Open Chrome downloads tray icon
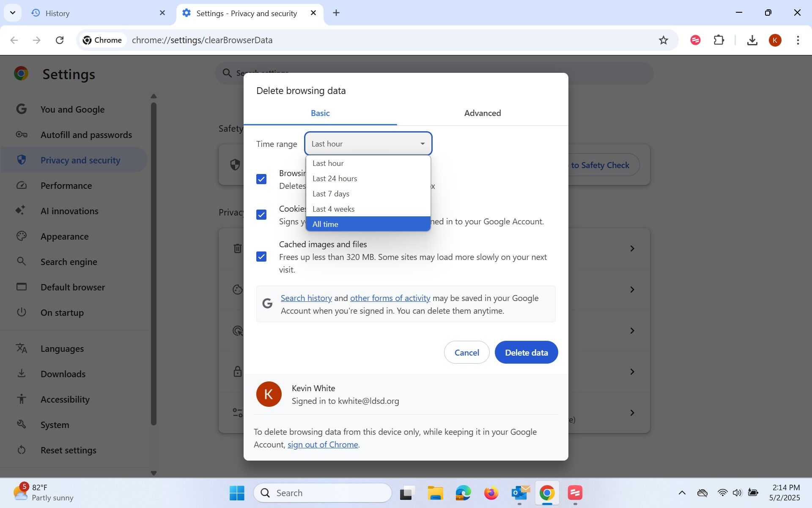 tap(752, 40)
